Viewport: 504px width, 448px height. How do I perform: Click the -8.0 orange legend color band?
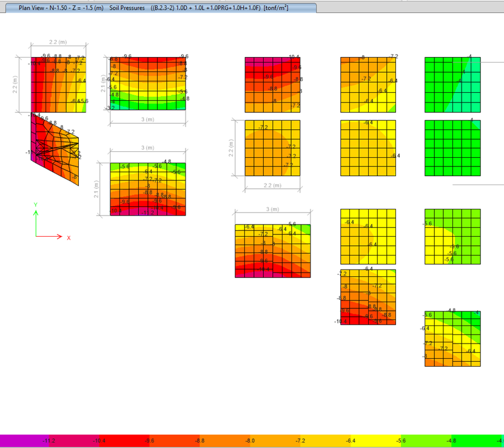tap(249, 441)
